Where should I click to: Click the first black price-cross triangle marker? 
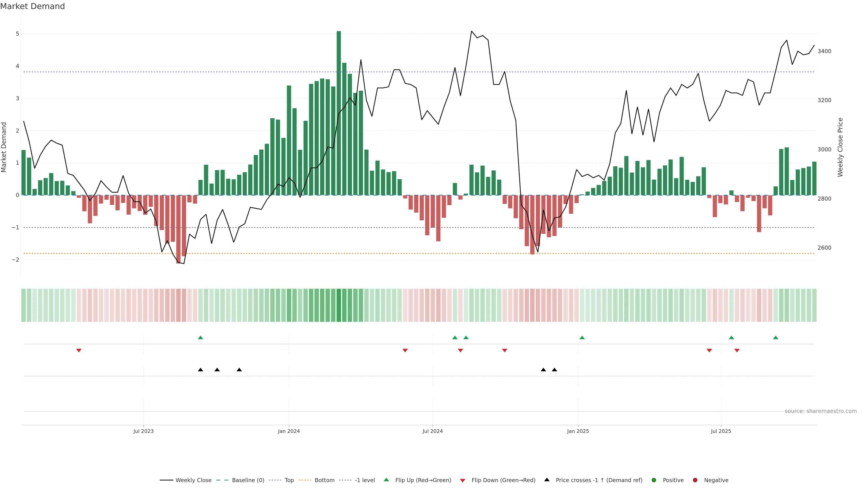(x=200, y=370)
